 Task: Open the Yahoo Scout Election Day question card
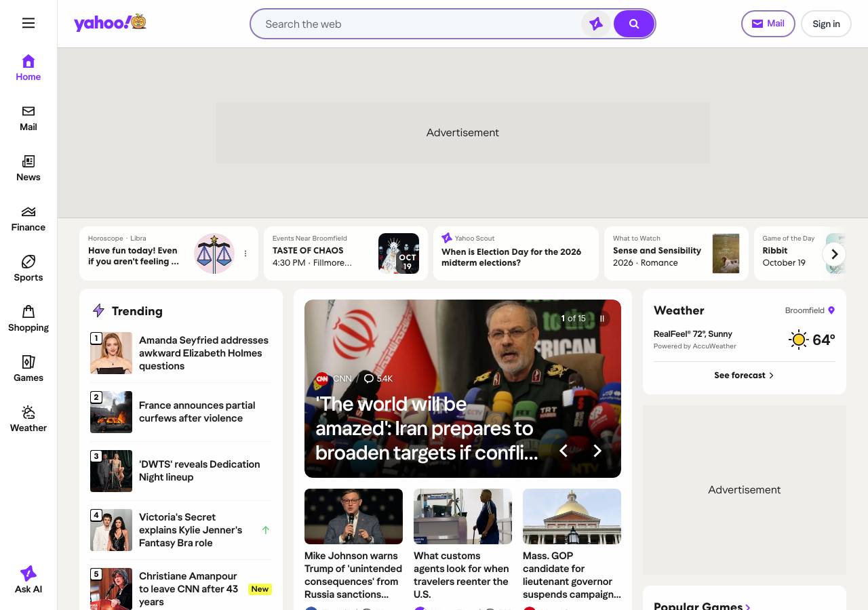coord(516,253)
